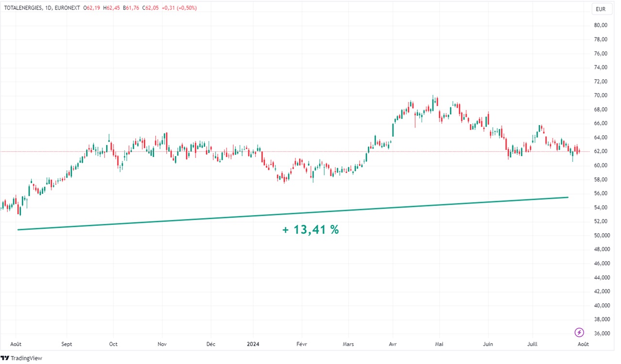Image resolution: width=621 pixels, height=364 pixels.
Task: Click the 2024 label on time axis
Action: click(x=253, y=344)
